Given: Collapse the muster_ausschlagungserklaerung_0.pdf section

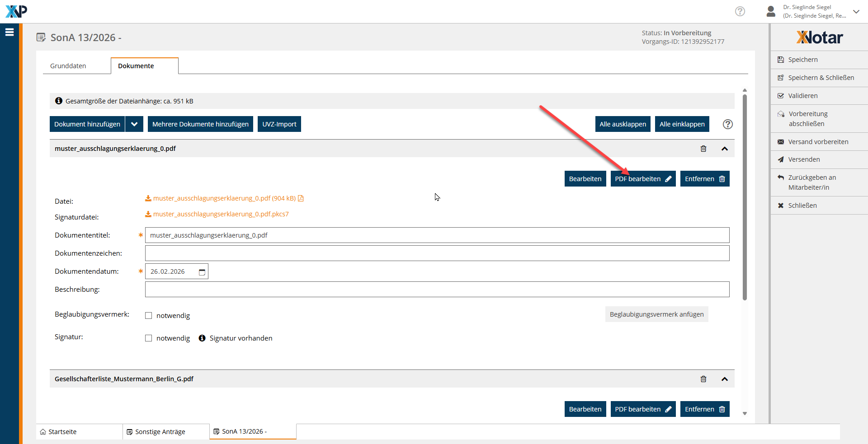Looking at the screenshot, I should tap(724, 149).
